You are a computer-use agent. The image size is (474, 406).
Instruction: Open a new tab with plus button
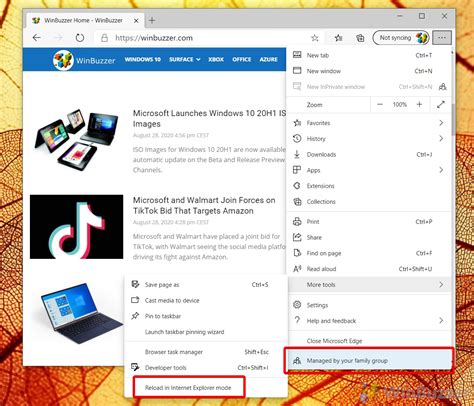152,20
